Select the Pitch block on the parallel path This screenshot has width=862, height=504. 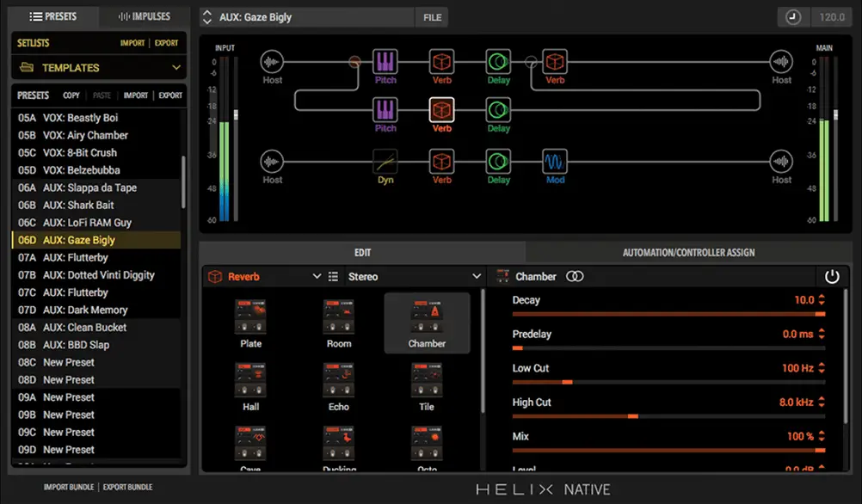click(385, 109)
